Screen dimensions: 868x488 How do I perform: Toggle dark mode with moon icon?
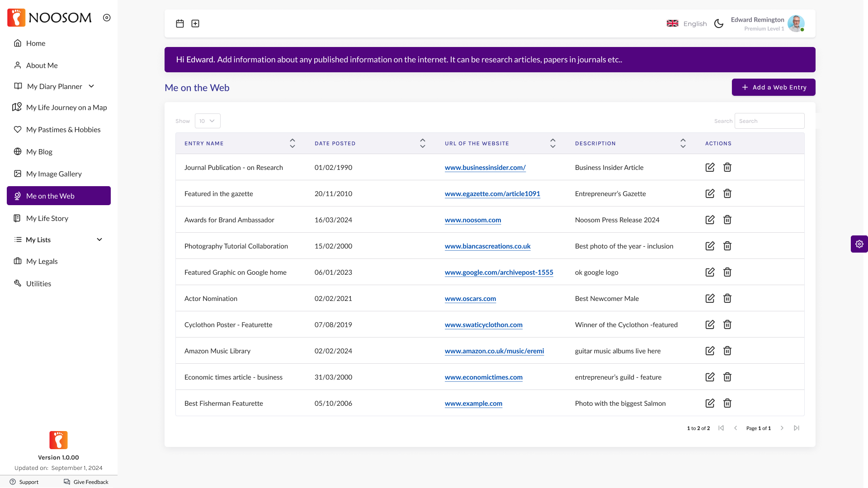tap(719, 23)
